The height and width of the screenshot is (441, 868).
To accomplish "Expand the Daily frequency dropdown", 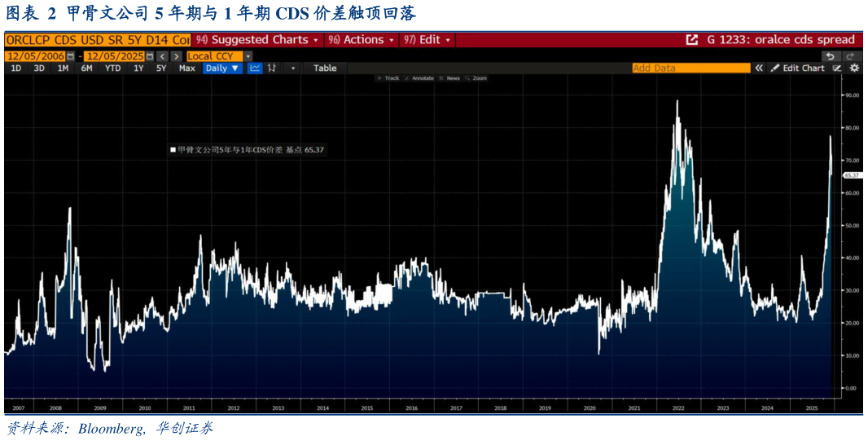I will click(222, 68).
